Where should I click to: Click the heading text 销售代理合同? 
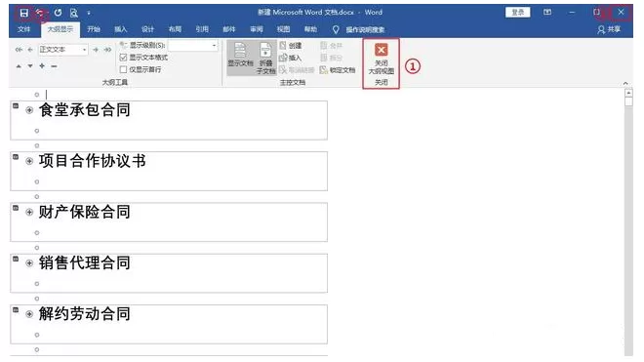tap(85, 263)
